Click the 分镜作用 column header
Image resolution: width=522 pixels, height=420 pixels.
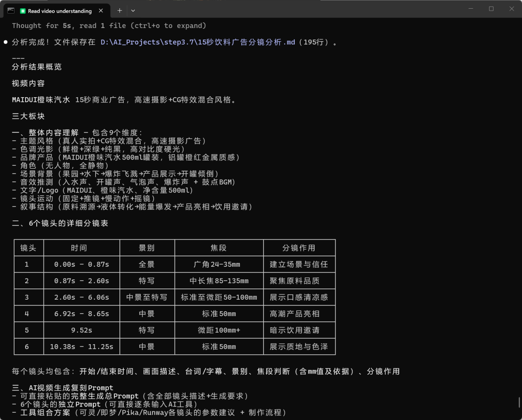click(x=299, y=248)
